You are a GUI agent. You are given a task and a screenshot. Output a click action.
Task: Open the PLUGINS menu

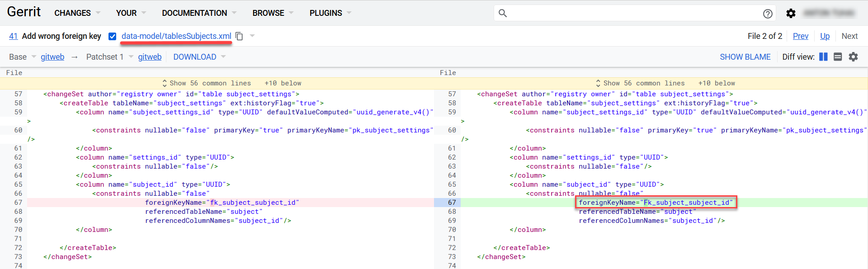click(x=330, y=13)
